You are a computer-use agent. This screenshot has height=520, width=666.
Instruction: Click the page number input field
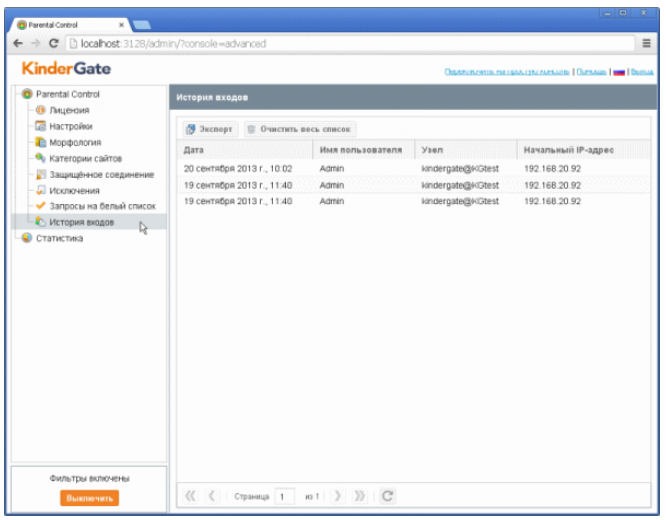285,495
